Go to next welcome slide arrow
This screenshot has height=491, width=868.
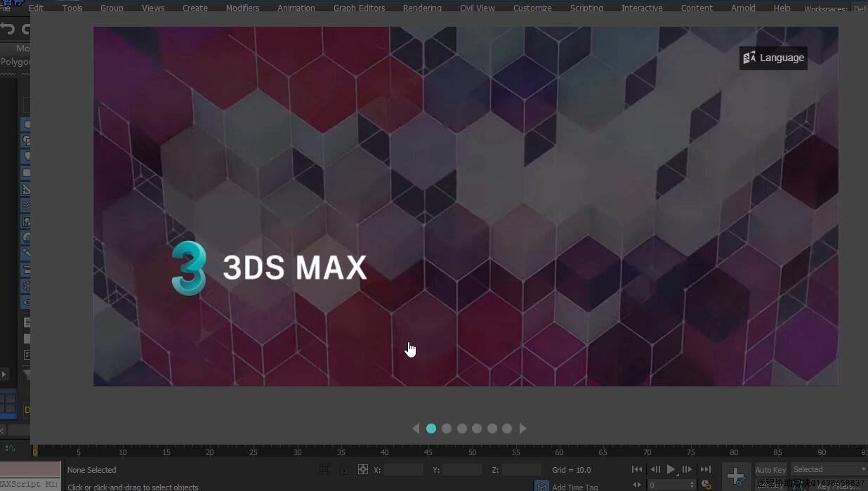(522, 428)
